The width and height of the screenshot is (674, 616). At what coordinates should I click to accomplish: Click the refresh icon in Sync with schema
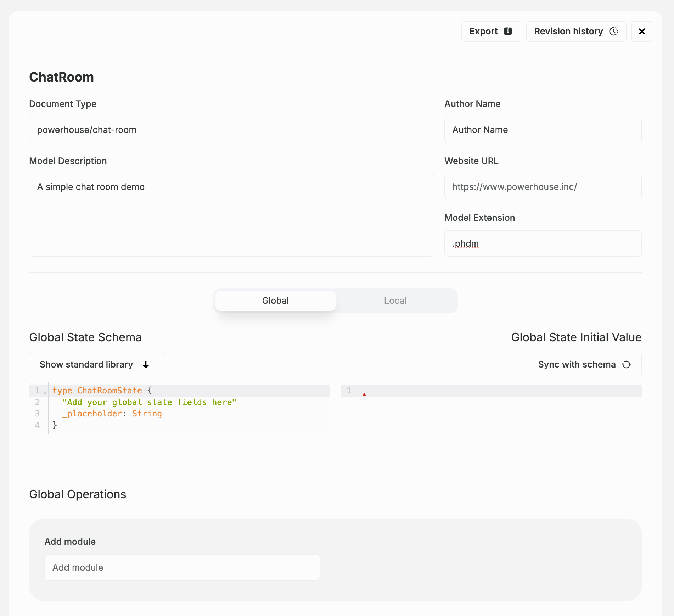point(626,364)
